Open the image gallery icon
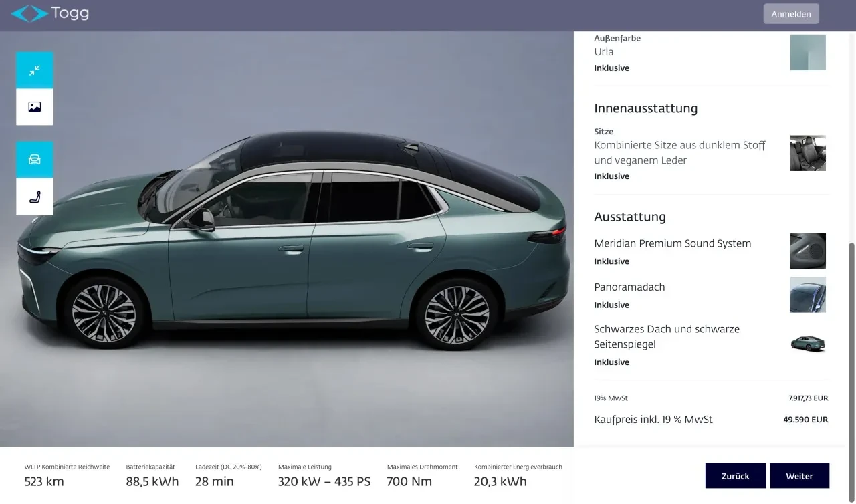The width and height of the screenshot is (856, 504). coord(35,107)
